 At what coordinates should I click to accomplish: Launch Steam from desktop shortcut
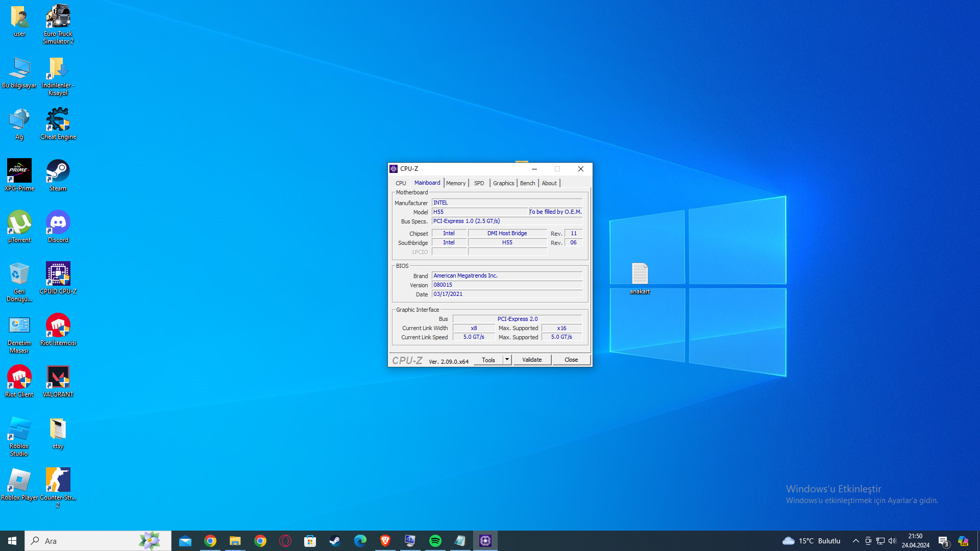click(x=58, y=176)
